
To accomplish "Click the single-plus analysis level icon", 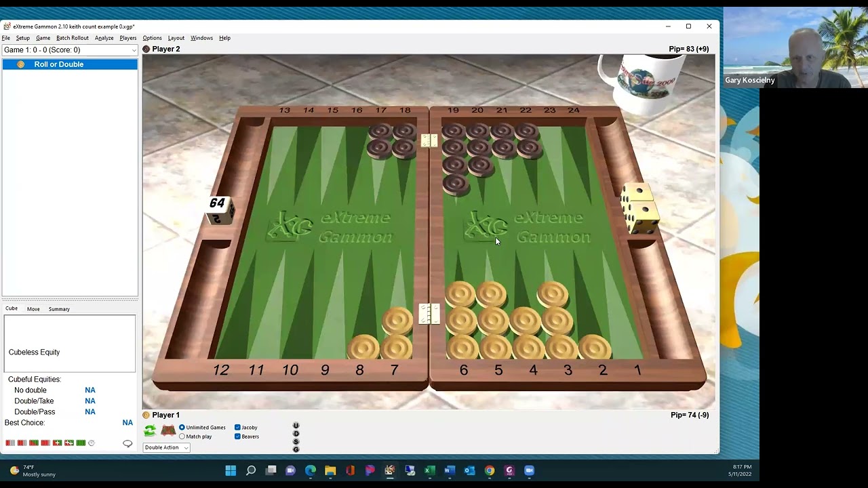I will 57,443.
